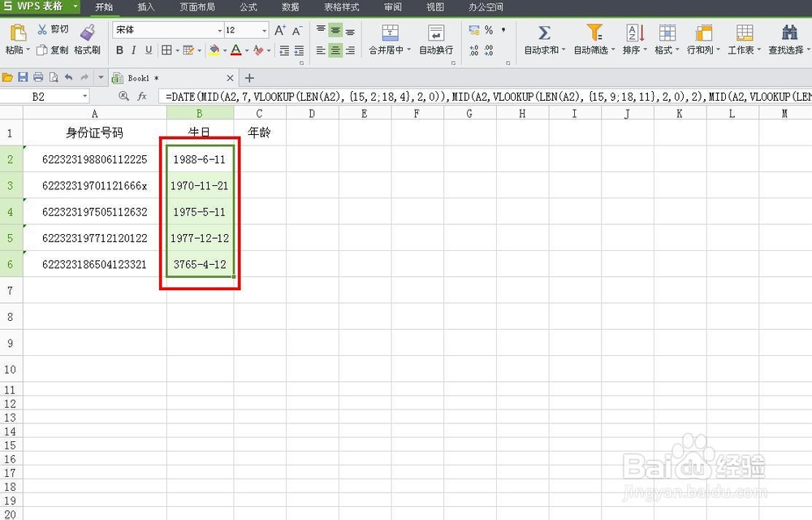The width and height of the screenshot is (812, 520).
Task: Align cell text to the right
Action: pyautogui.click(x=351, y=50)
